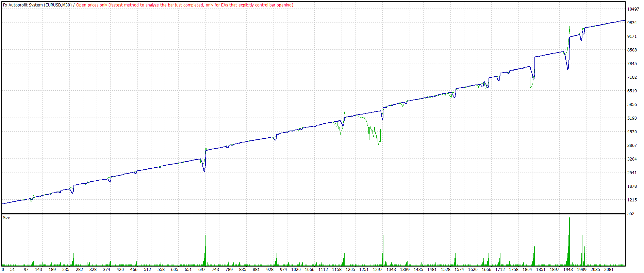Click x-axis label 97
The image size is (644, 273).
pyautogui.click(x=26, y=270)
